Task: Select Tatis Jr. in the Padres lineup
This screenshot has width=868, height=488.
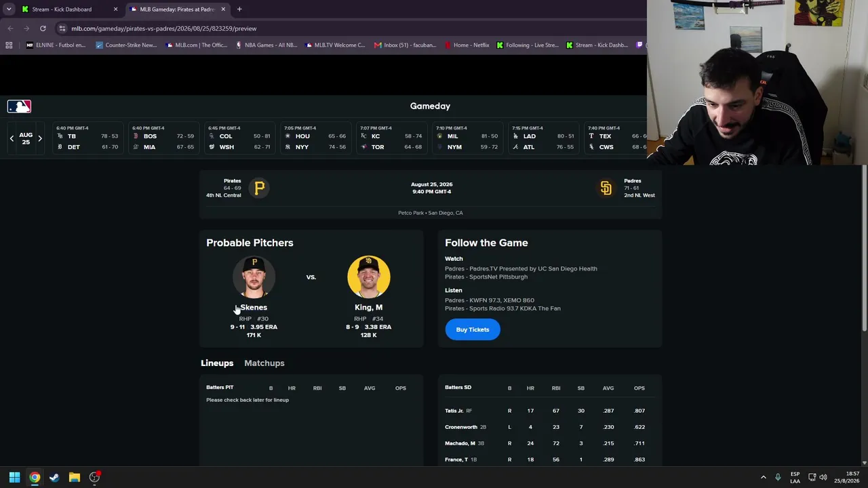Action: [x=454, y=411]
